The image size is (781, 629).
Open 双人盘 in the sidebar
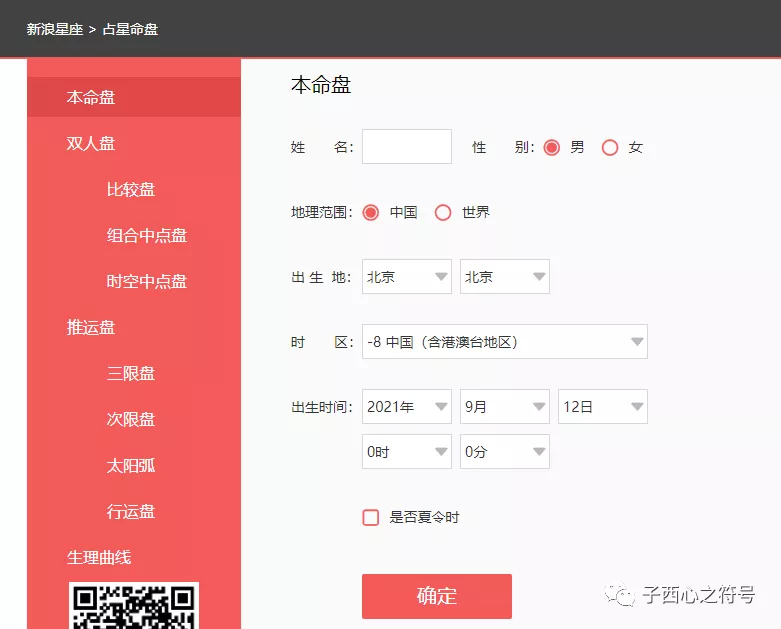[91, 143]
